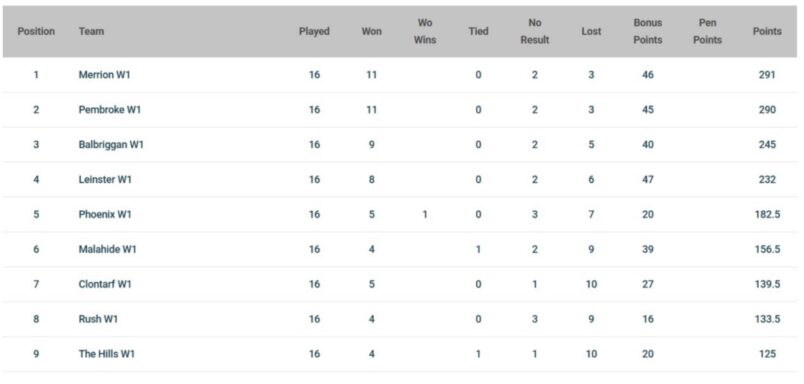Sort table by Position column header

pyautogui.click(x=36, y=31)
